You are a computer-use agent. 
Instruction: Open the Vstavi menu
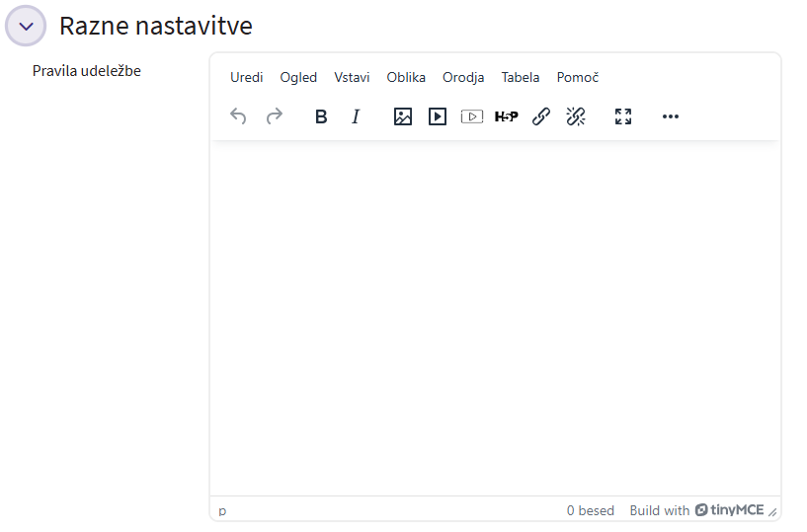click(x=352, y=77)
